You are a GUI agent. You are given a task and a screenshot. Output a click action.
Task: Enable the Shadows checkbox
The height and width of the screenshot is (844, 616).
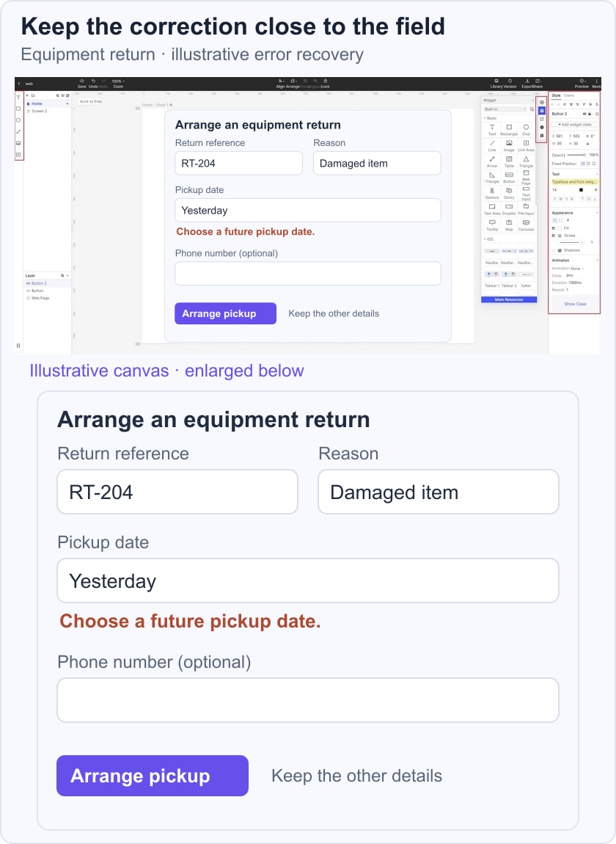point(554,250)
